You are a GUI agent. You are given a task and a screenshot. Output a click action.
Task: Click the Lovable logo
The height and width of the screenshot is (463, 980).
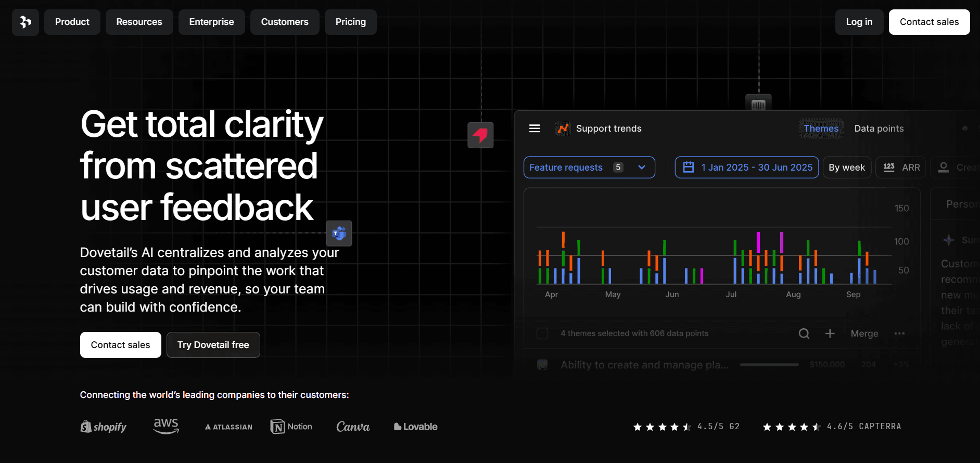[x=415, y=427]
